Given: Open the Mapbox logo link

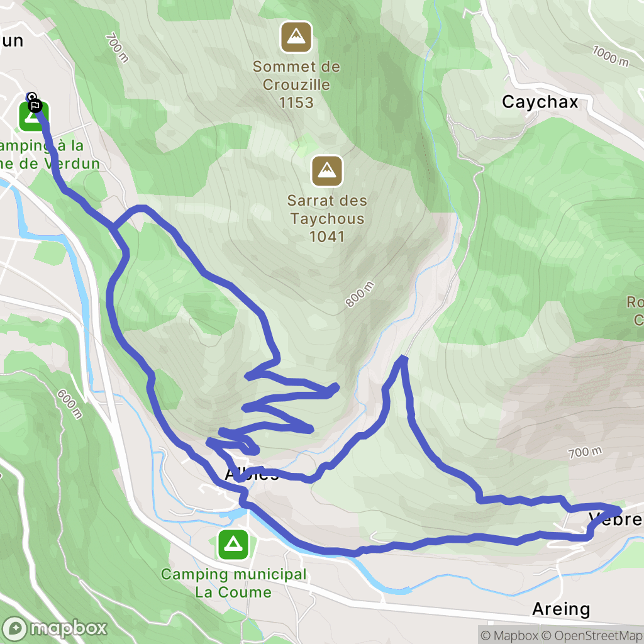Looking at the screenshot, I should (x=55, y=628).
